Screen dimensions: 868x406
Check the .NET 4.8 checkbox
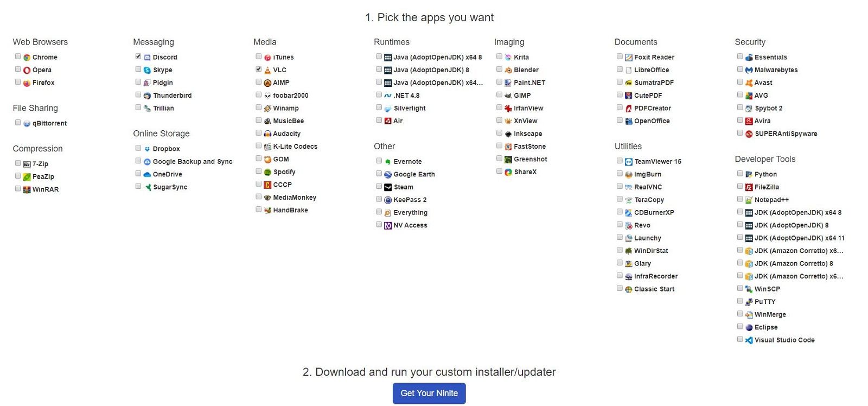(379, 94)
